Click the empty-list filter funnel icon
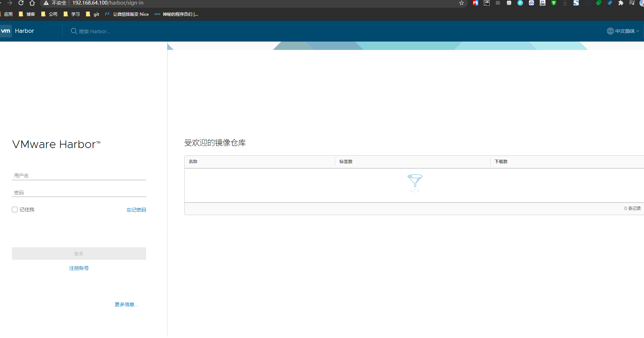644x338 pixels. point(415,183)
